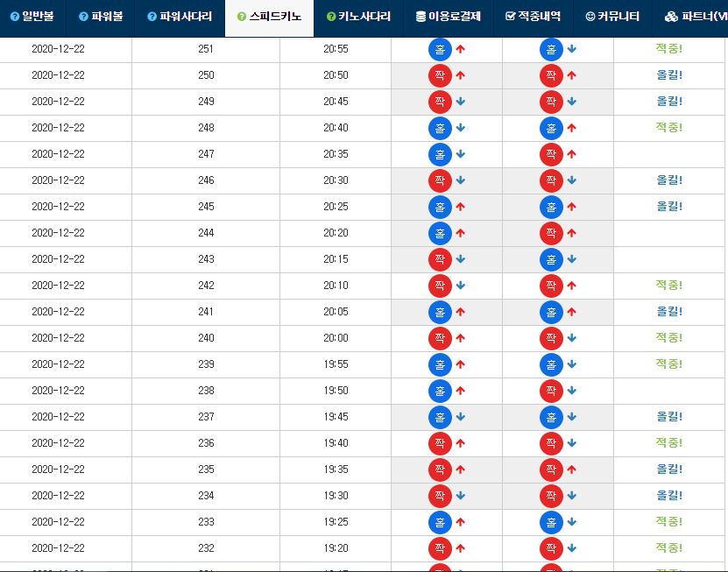Viewport: 728px width, 572px height.
Task: Click the date 2020-12-22 in round 246 row
Action: (58, 180)
